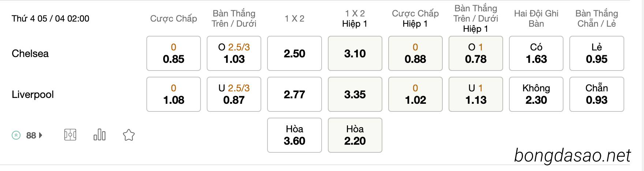Choose Chelsea win 1X2 odds 2.50
644x171 pixels.
click(295, 53)
